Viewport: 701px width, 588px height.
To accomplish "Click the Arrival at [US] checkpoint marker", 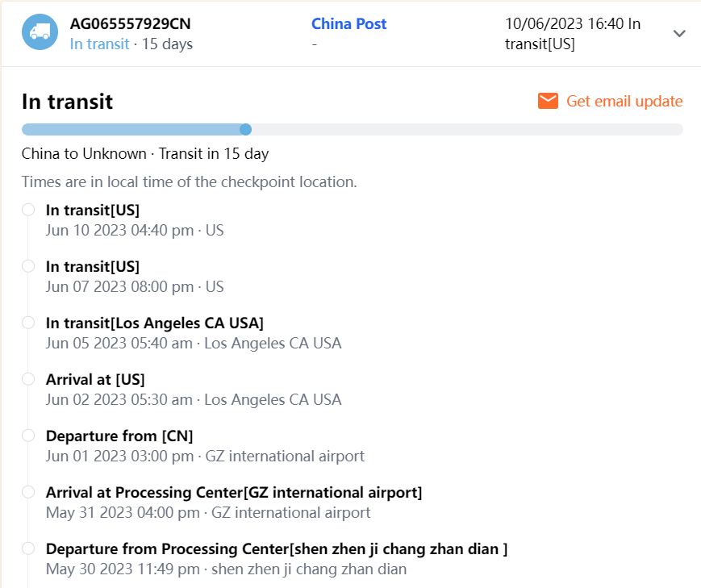I will pyautogui.click(x=28, y=379).
